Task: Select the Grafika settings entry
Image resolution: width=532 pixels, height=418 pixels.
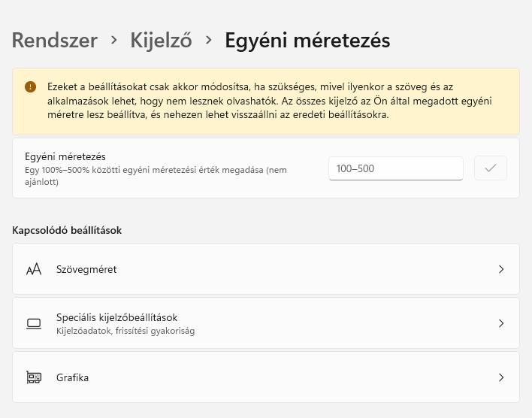Action: (73, 377)
